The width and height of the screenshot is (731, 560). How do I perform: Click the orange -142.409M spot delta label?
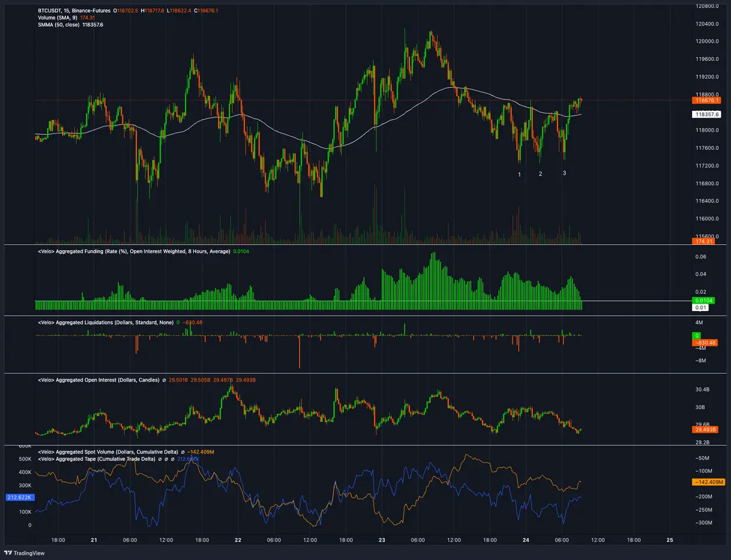(708, 482)
